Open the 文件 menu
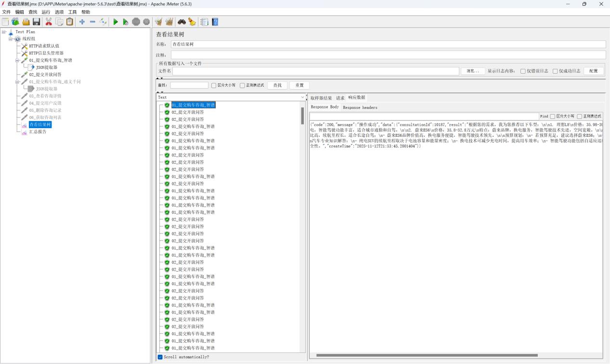Screen dimensions: 610x364 pyautogui.click(x=6, y=12)
